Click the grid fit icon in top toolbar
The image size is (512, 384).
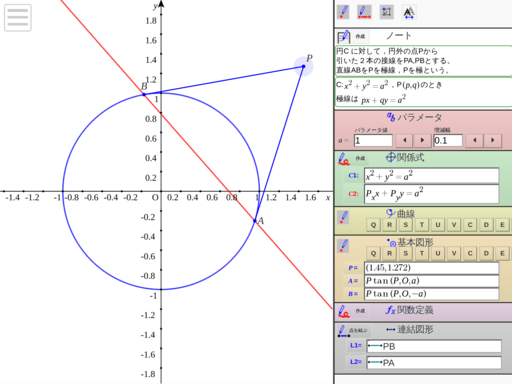coord(387,12)
